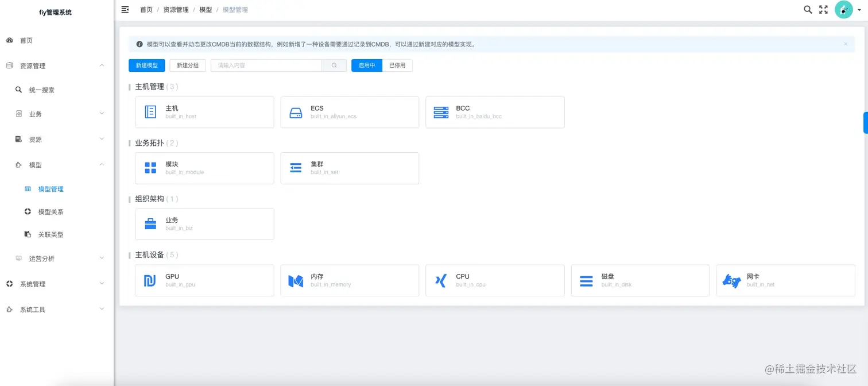Expand the 业务 submenu chevron
This screenshot has height=386, width=868.
coord(102,114)
